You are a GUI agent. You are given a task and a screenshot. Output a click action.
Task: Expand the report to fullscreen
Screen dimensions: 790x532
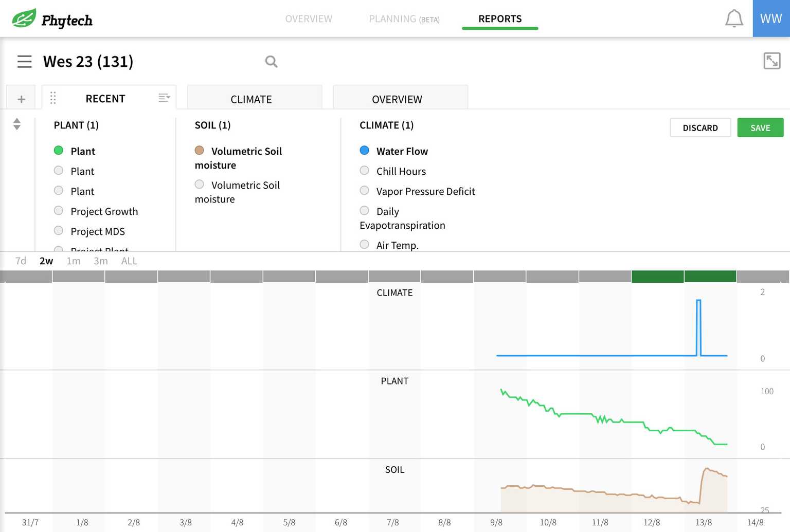tap(771, 61)
